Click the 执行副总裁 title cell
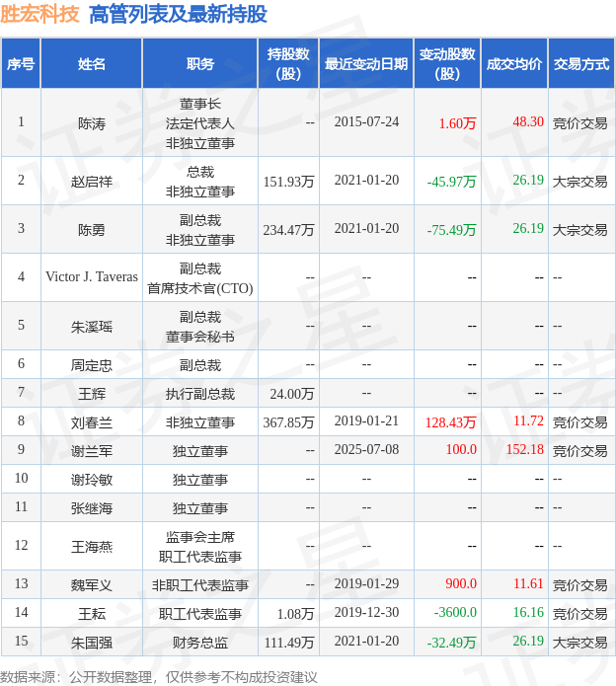The height and width of the screenshot is (686, 616). click(x=200, y=394)
